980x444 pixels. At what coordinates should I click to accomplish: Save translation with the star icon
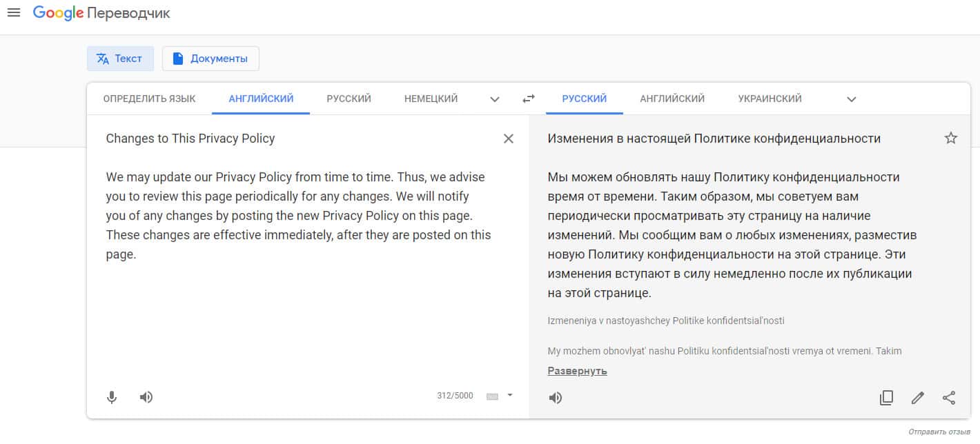coord(951,139)
